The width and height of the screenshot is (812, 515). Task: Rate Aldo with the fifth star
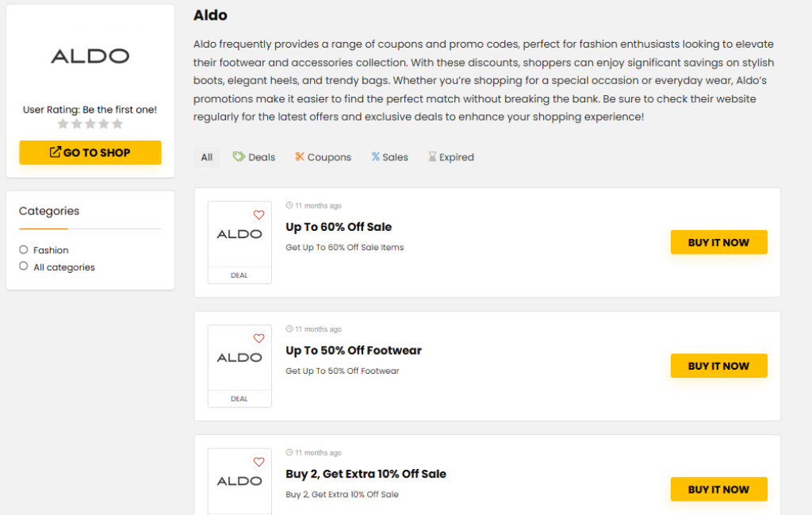(x=117, y=124)
